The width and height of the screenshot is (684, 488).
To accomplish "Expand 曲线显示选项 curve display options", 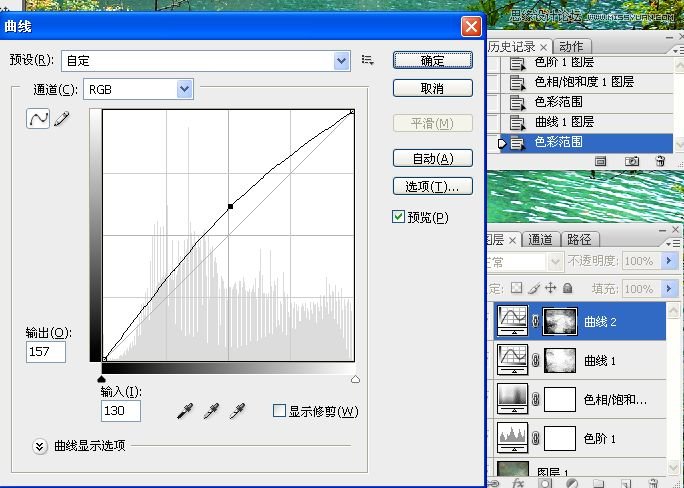I will tap(40, 446).
